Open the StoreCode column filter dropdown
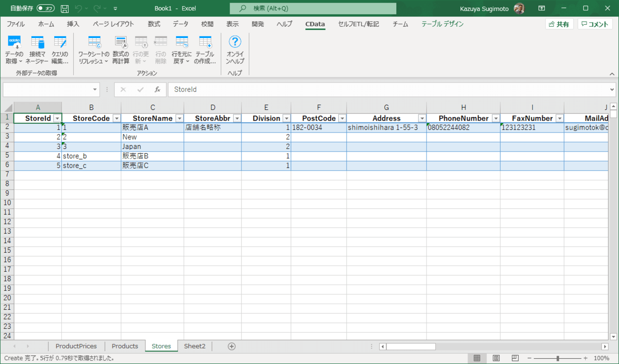 (117, 119)
